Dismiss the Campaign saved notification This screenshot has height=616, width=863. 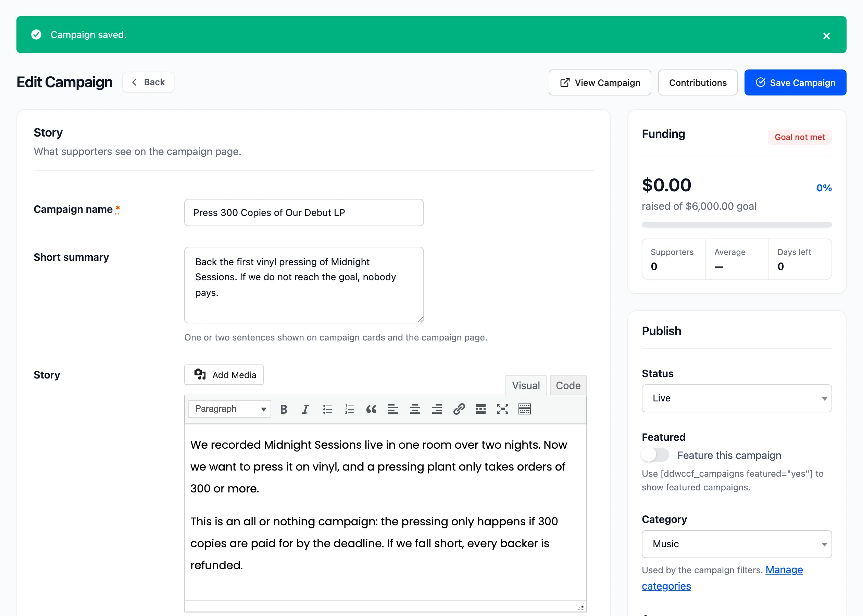826,36
